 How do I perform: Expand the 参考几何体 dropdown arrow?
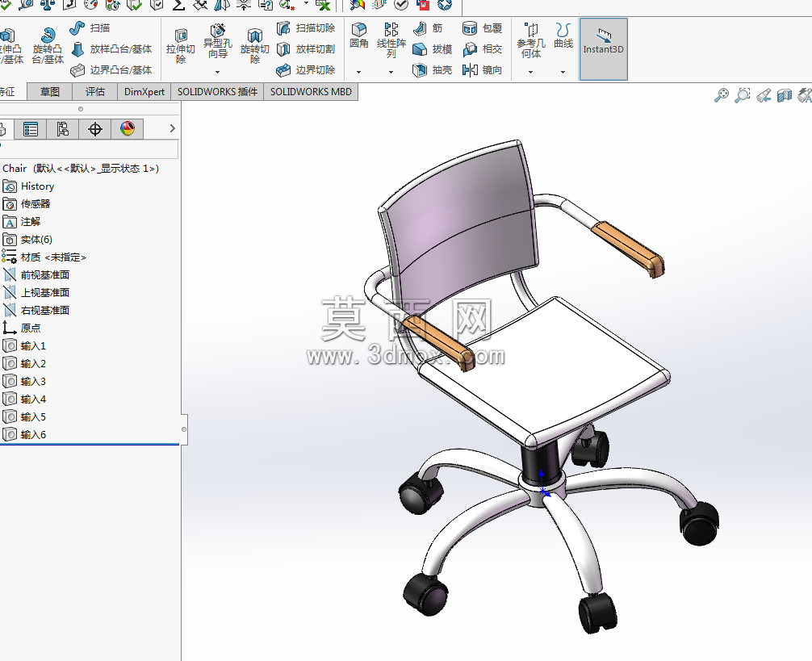[530, 72]
